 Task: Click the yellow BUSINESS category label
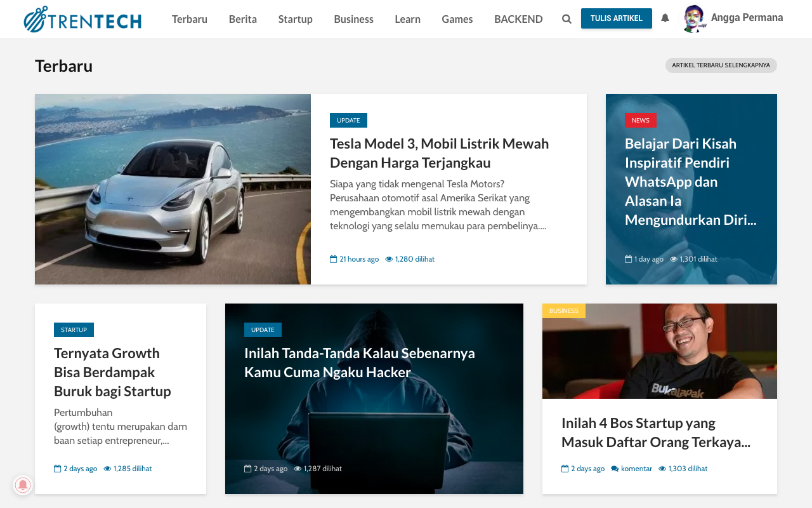tap(563, 311)
